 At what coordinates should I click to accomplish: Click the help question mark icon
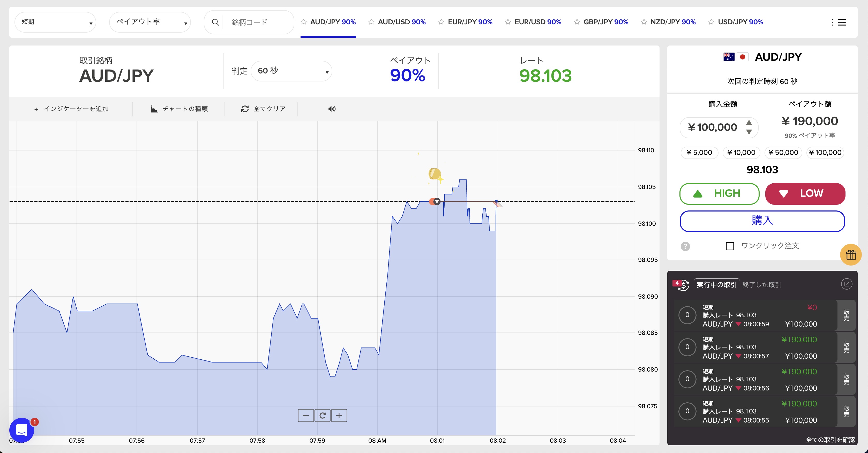point(685,247)
